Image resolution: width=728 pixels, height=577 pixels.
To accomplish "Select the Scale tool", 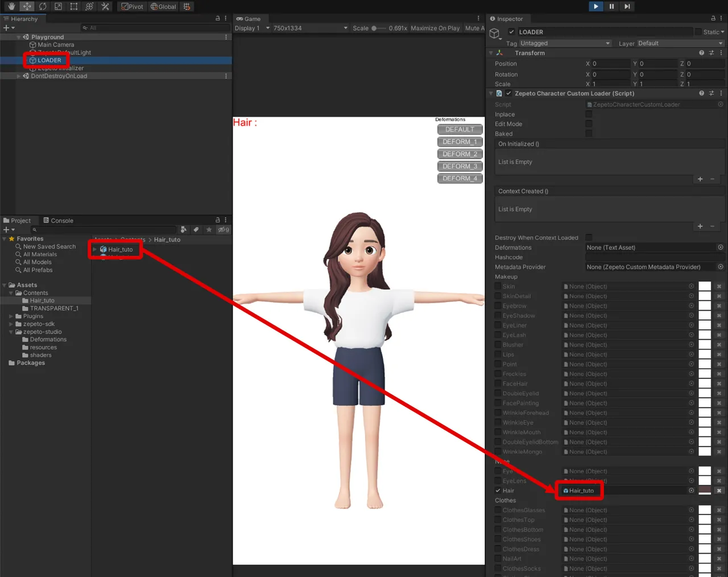I will (58, 6).
